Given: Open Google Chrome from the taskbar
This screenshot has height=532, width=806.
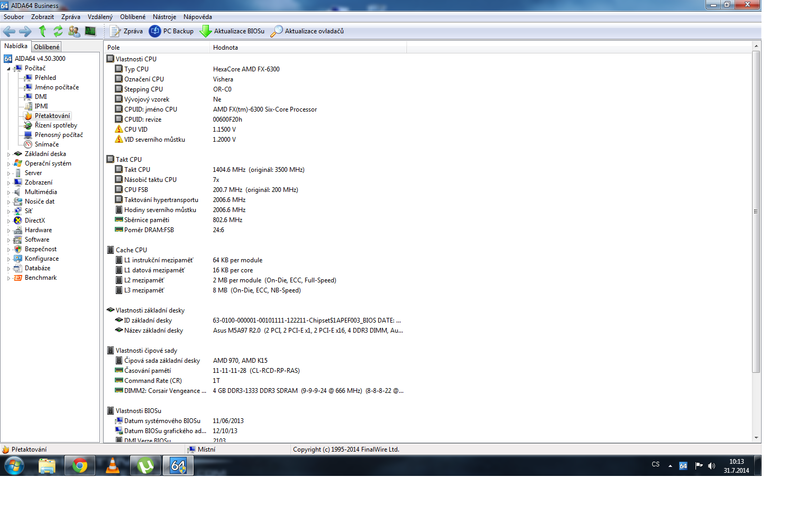Looking at the screenshot, I should click(80, 466).
